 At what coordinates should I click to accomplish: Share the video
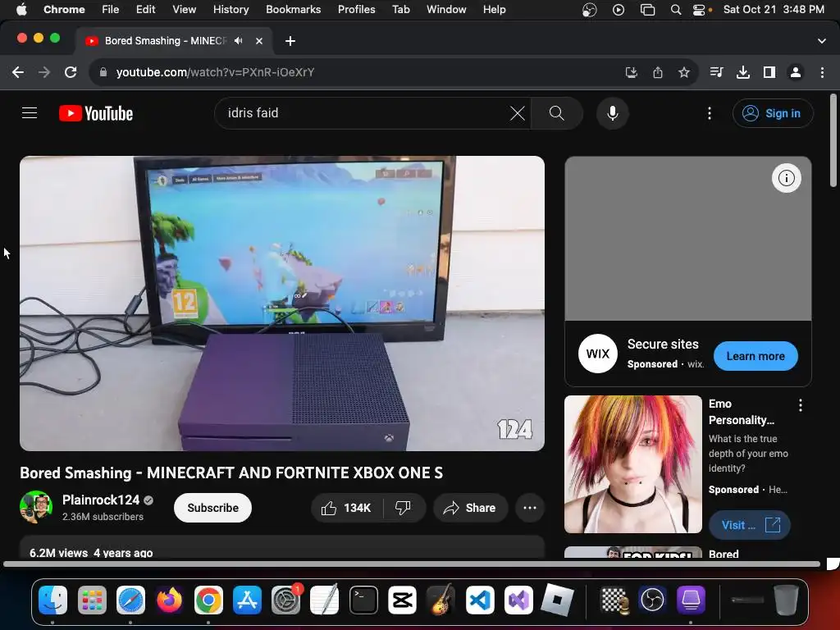coord(470,508)
